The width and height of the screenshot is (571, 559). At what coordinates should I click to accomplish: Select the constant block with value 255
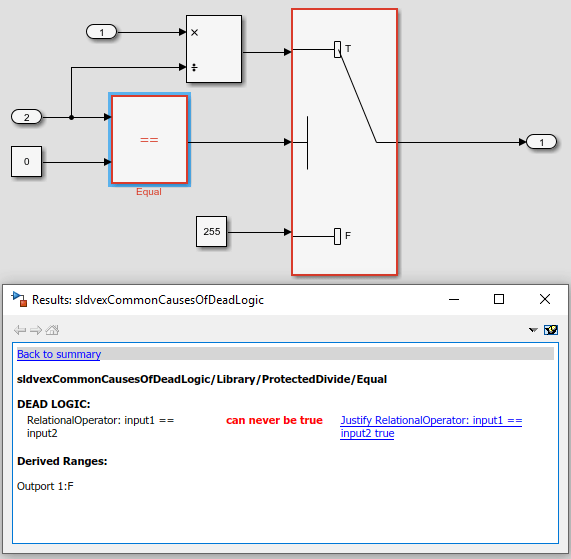point(212,232)
